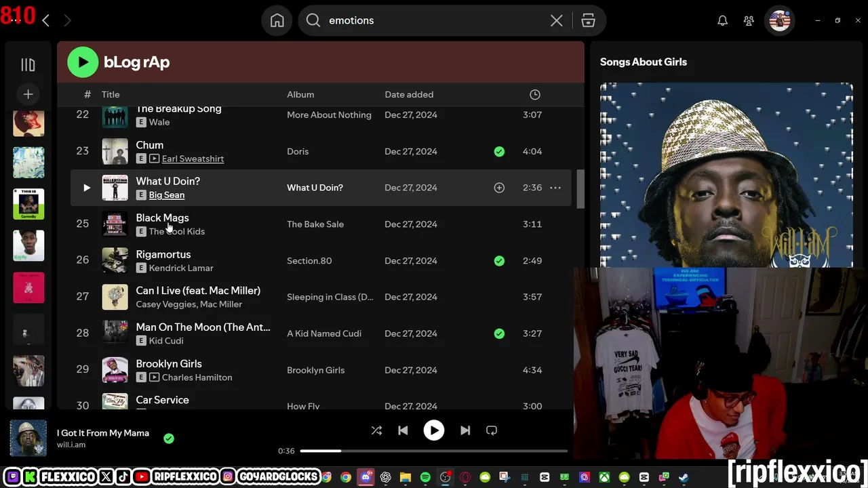Click the Chum music video icon
868x488 pixels.
click(x=154, y=159)
